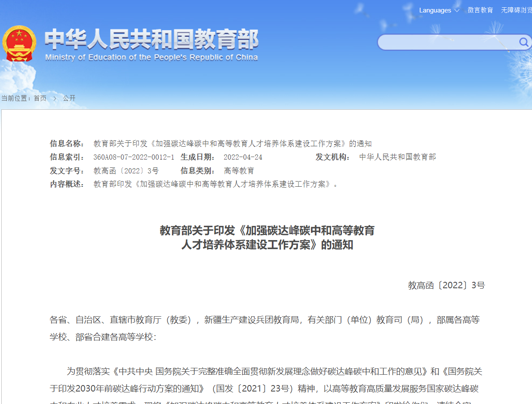Expand the Languages dropdown chevron
The width and height of the screenshot is (532, 404).
pyautogui.click(x=457, y=10)
